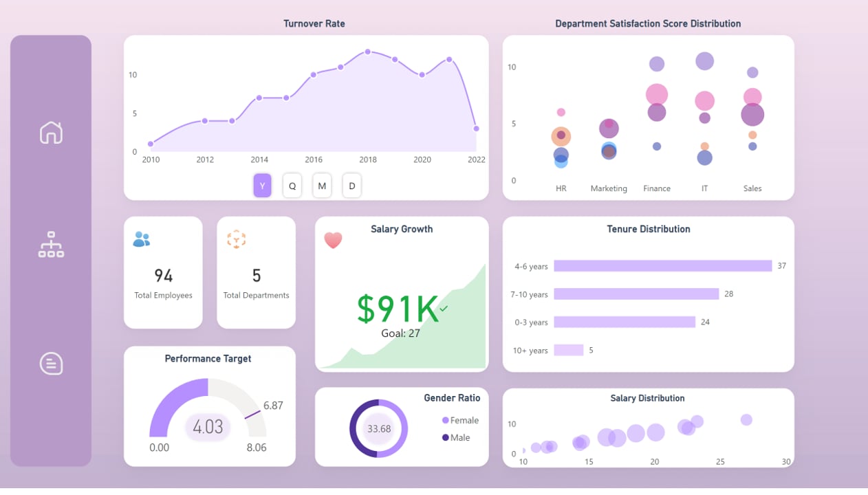Click the 2010 data point on Turnover Rate
Image resolution: width=868 pixels, height=495 pixels.
pyautogui.click(x=151, y=144)
